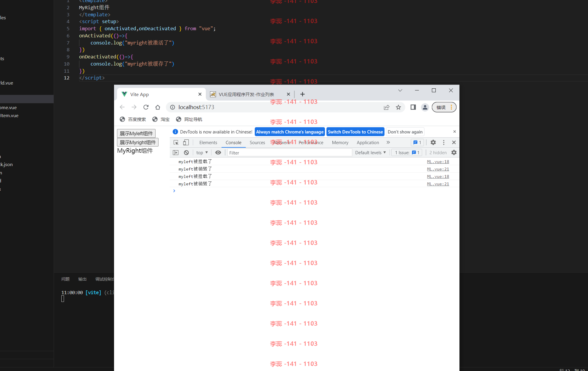This screenshot has width=588, height=371.
Task: Click Switch DevTools to Chinese
Action: click(x=355, y=132)
